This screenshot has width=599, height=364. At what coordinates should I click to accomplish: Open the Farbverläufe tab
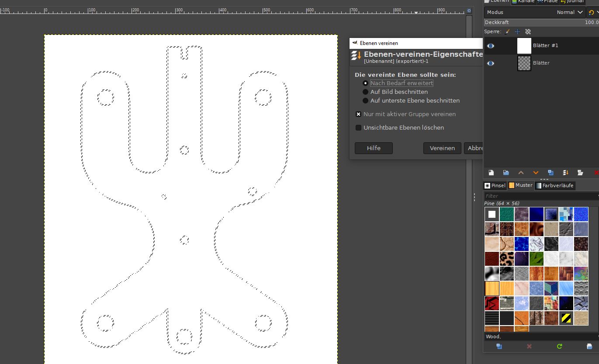click(555, 185)
